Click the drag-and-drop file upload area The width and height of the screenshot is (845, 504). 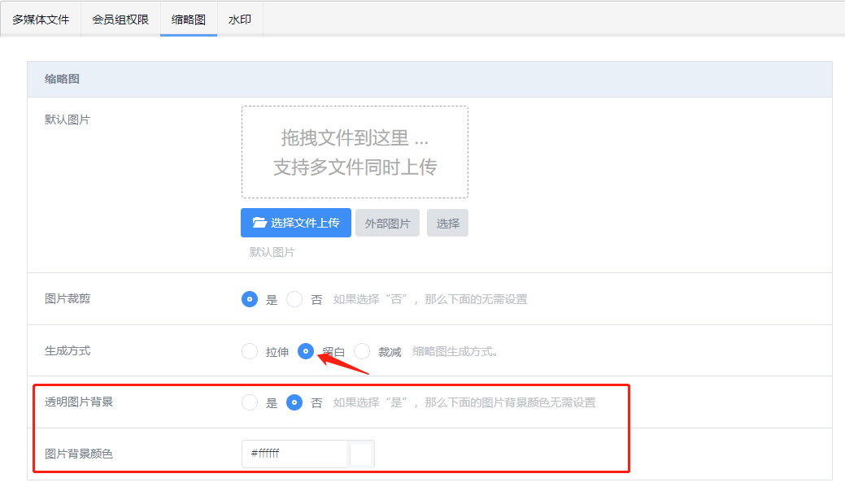pyautogui.click(x=355, y=152)
